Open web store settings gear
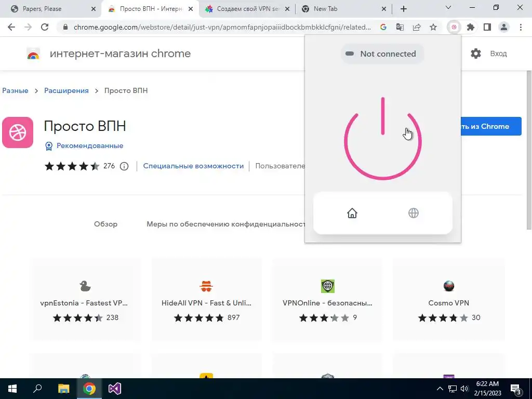The width and height of the screenshot is (532, 399). coord(476,54)
